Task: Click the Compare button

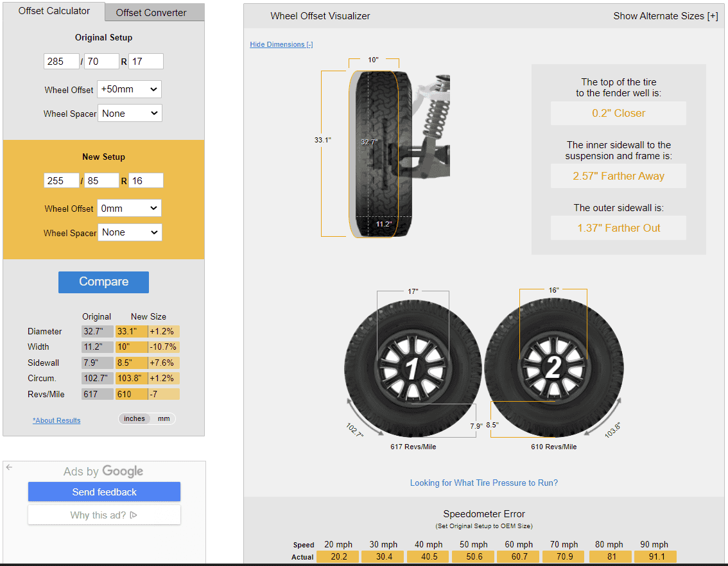Action: coord(103,282)
